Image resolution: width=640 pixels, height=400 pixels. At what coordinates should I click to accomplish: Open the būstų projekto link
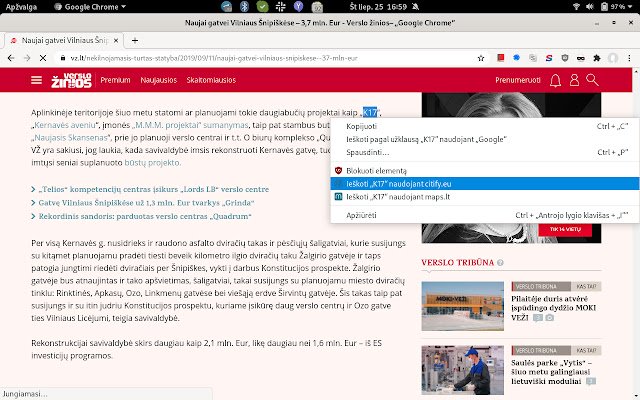click(152, 162)
